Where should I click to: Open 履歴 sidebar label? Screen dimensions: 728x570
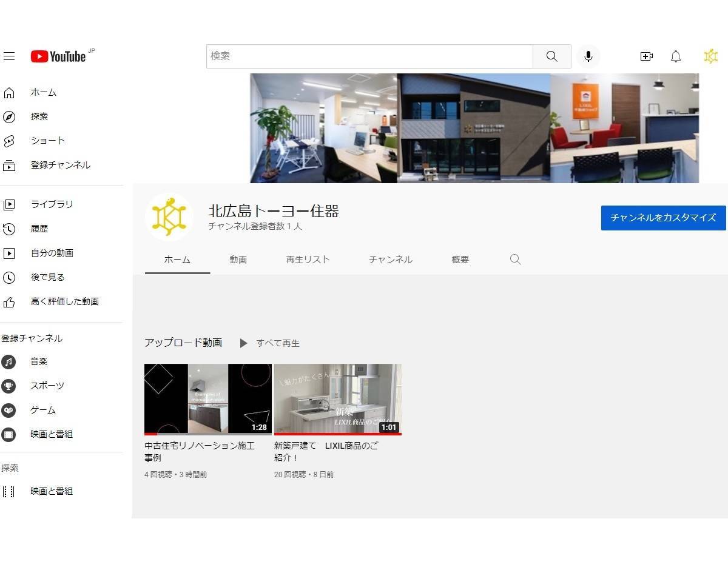(39, 229)
